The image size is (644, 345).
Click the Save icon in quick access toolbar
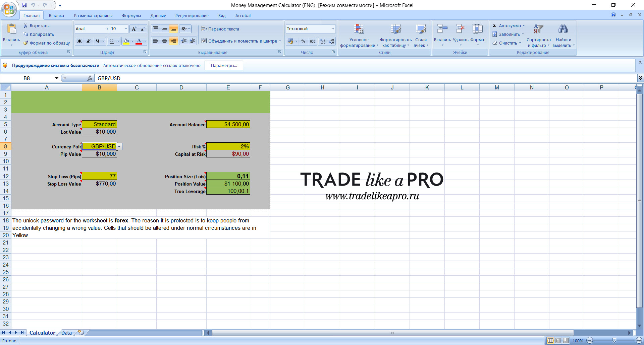(x=24, y=5)
